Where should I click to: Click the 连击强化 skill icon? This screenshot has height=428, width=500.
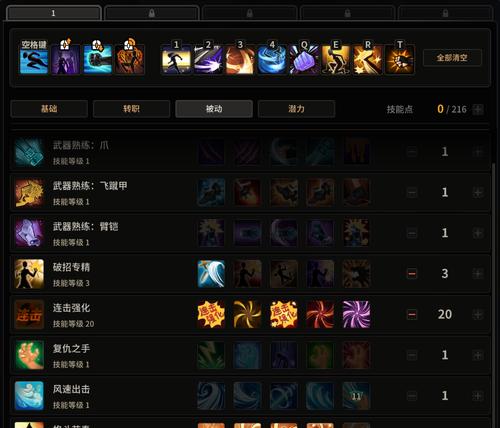29,314
